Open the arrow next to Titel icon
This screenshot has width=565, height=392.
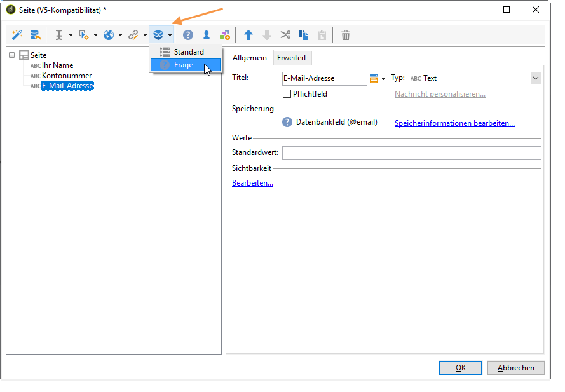coord(383,79)
